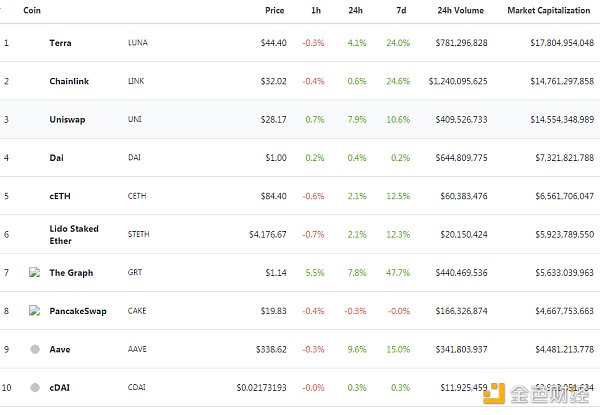Go to the Dai coin page
This screenshot has height=415, width=600.
[56, 157]
